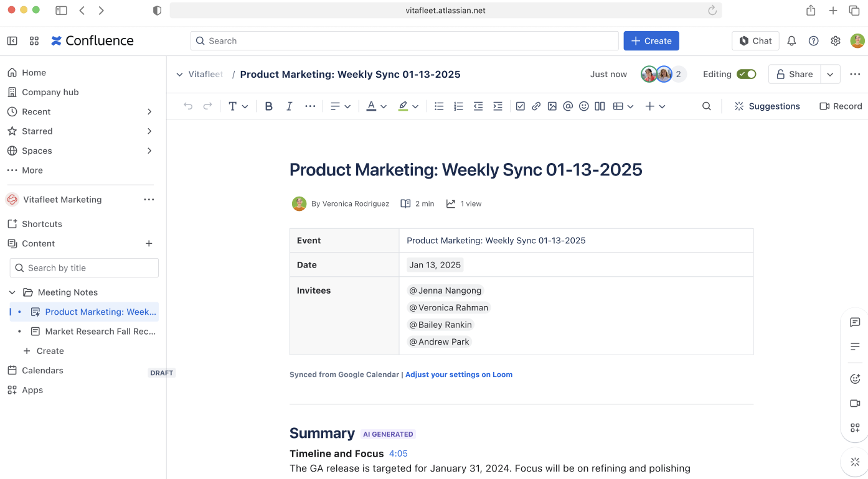The image size is (868, 479).
Task: Insert a numbered list
Action: click(x=459, y=106)
